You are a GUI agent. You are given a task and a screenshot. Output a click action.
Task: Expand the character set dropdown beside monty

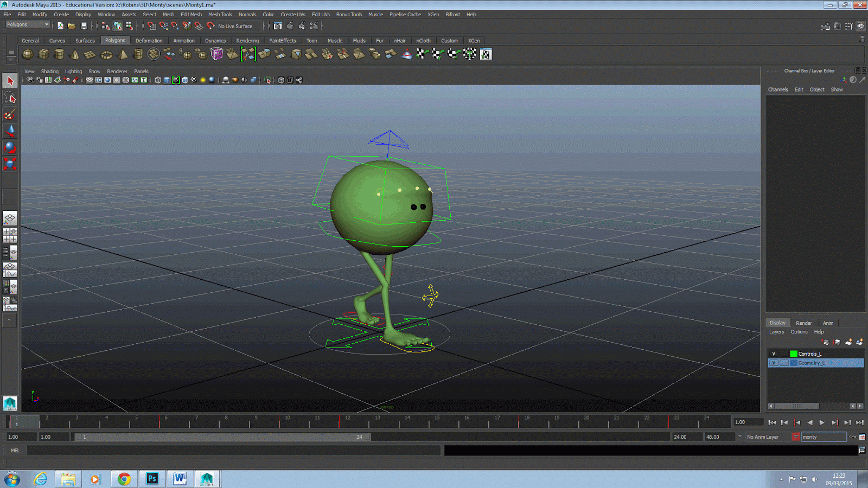pyautogui.click(x=795, y=437)
